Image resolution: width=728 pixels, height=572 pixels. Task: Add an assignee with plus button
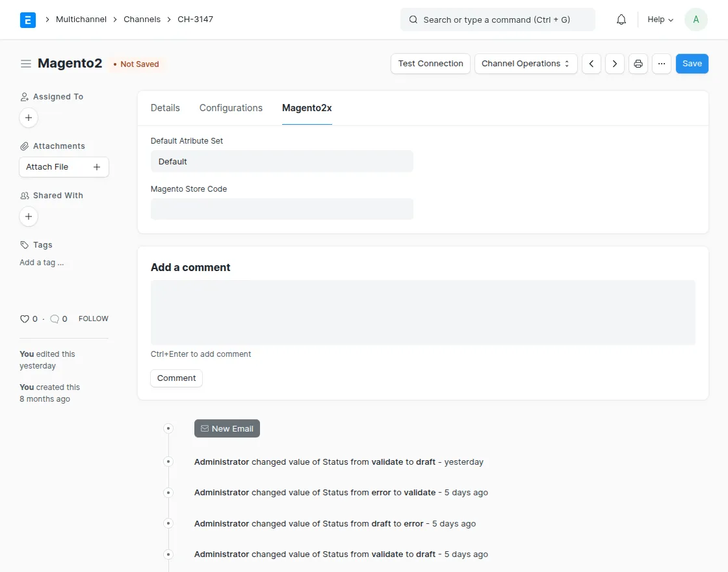point(29,118)
